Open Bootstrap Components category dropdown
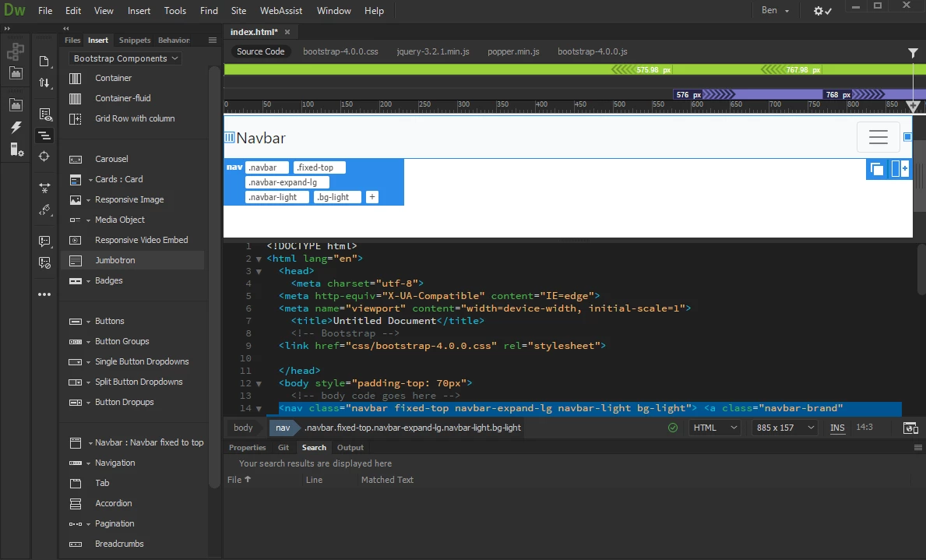This screenshot has height=560, width=926. (x=125, y=58)
